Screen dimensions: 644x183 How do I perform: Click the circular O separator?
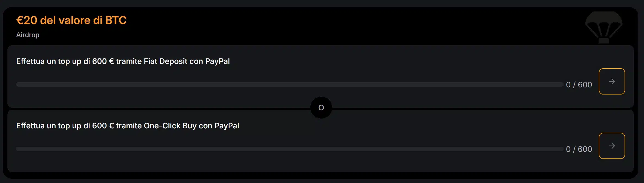[x=321, y=107]
